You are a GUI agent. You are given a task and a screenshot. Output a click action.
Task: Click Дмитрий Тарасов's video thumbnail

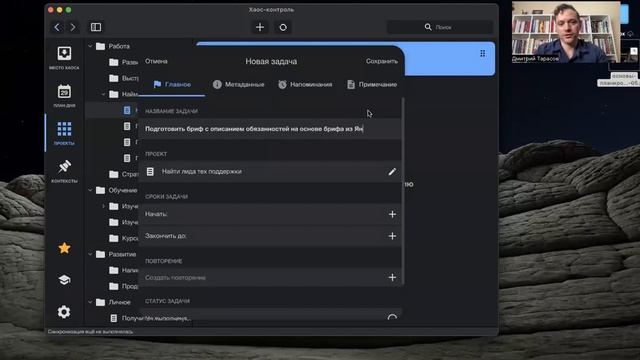pos(566,32)
